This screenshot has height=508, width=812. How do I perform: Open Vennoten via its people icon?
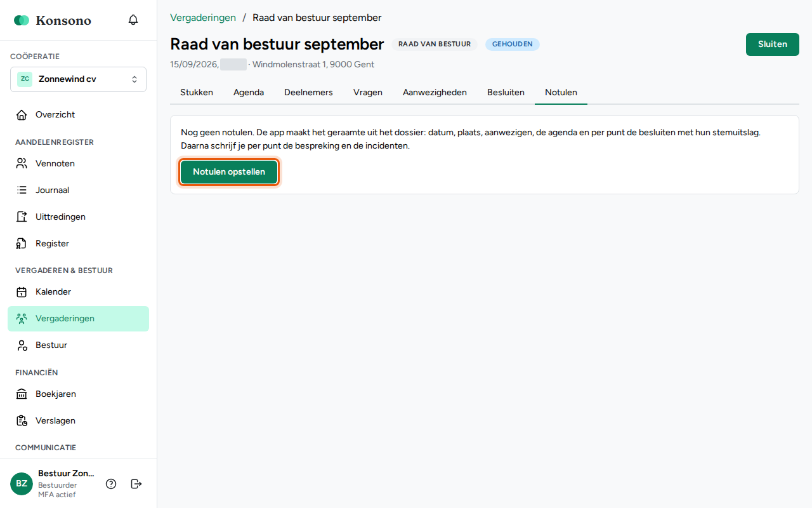coord(22,164)
